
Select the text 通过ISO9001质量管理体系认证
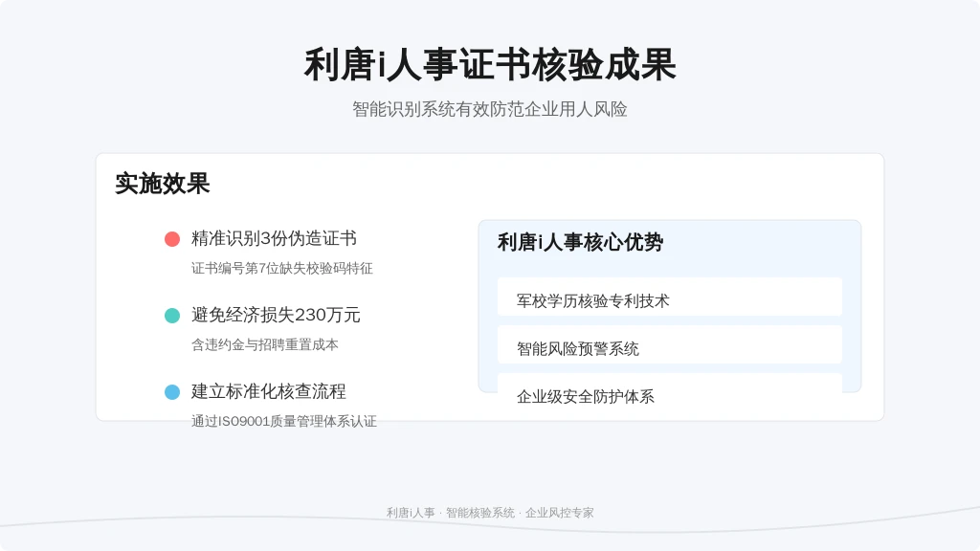(283, 421)
